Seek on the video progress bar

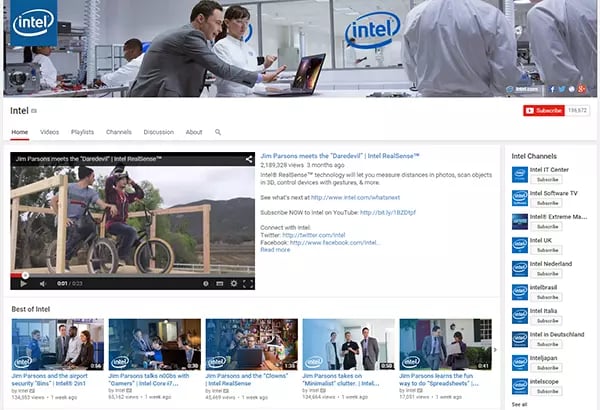[x=132, y=275]
